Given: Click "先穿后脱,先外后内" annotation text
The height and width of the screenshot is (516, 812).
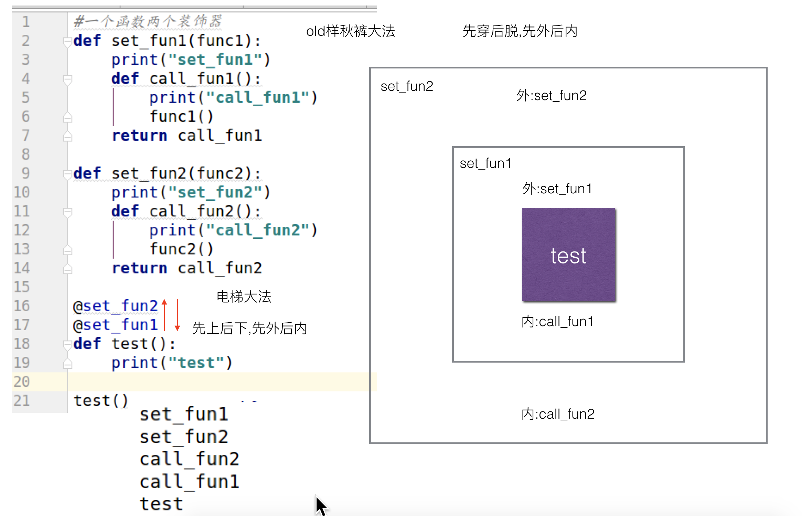Looking at the screenshot, I should 520,31.
